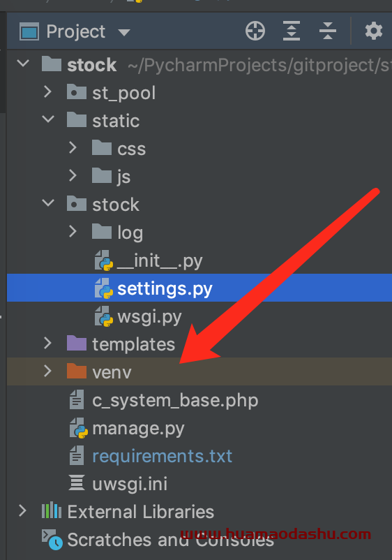Click the purple templates folder icon
The width and height of the screenshot is (392, 560).
point(77,344)
